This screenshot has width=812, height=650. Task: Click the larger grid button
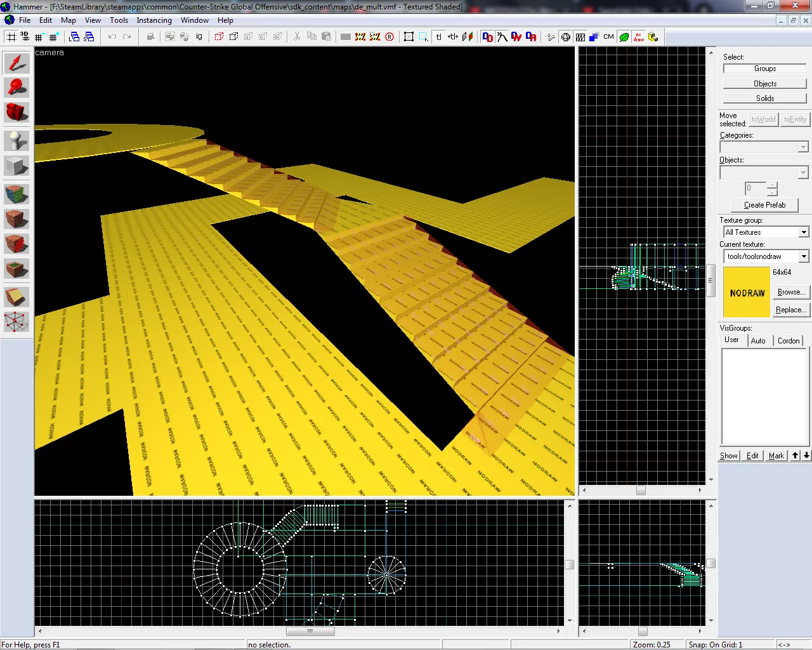pos(53,37)
